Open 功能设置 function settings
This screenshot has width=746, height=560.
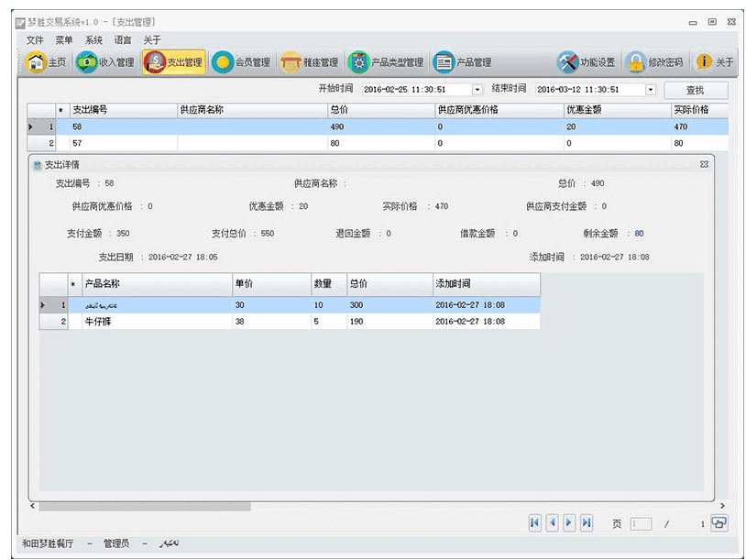tap(587, 62)
